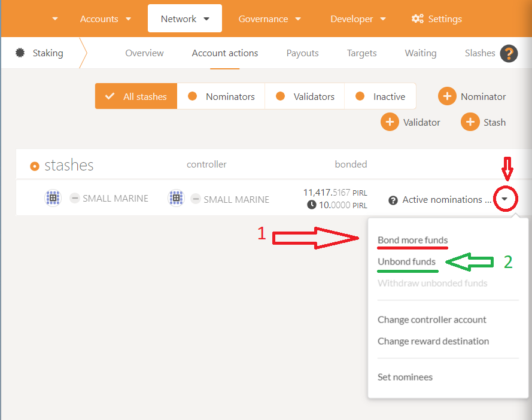The width and height of the screenshot is (532, 420).
Task: Switch to the Payouts tab
Action: (x=302, y=53)
